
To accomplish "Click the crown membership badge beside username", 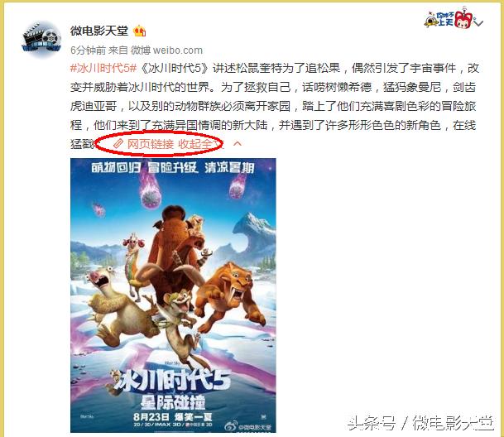I will [140, 31].
